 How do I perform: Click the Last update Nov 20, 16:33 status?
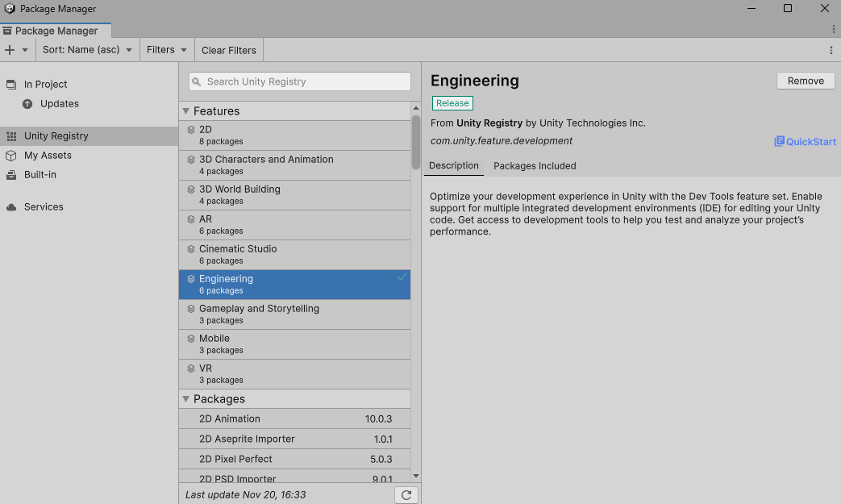(246, 495)
